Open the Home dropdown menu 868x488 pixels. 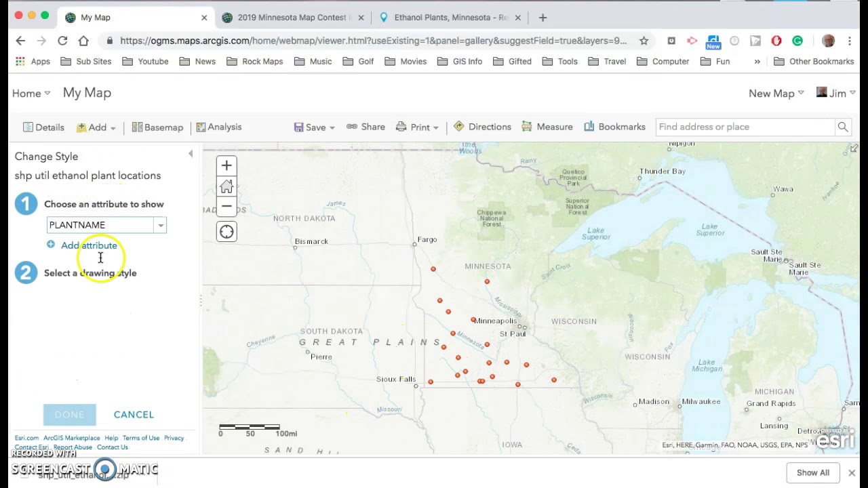[x=31, y=94]
